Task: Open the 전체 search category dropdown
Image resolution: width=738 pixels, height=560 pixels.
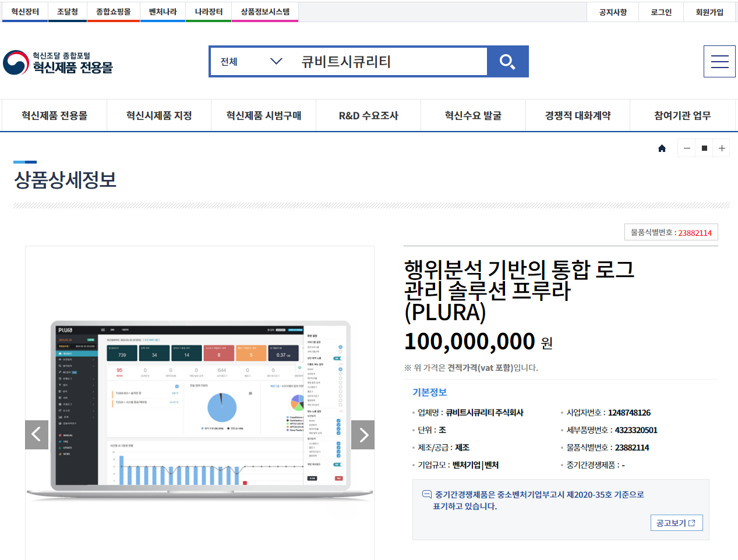Action: point(251,62)
